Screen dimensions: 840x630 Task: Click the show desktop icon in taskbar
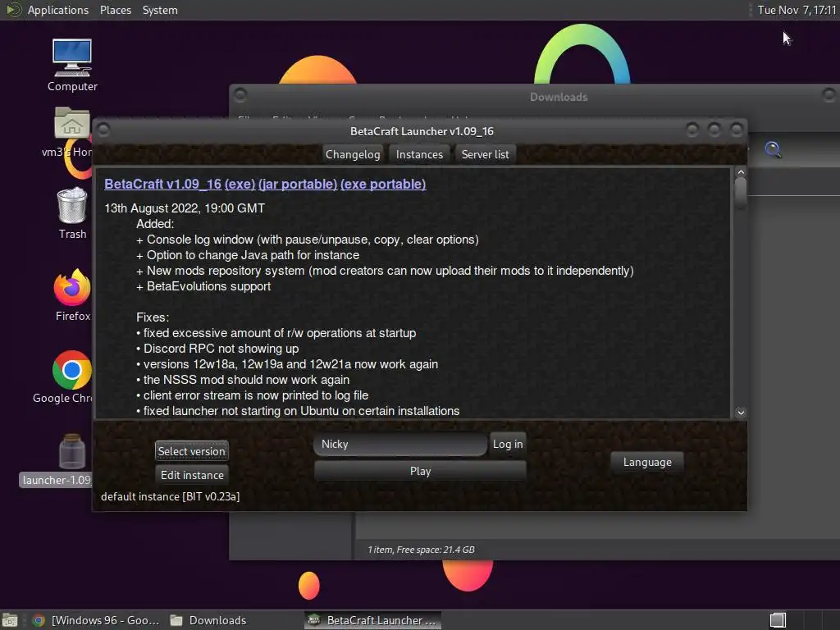9,620
